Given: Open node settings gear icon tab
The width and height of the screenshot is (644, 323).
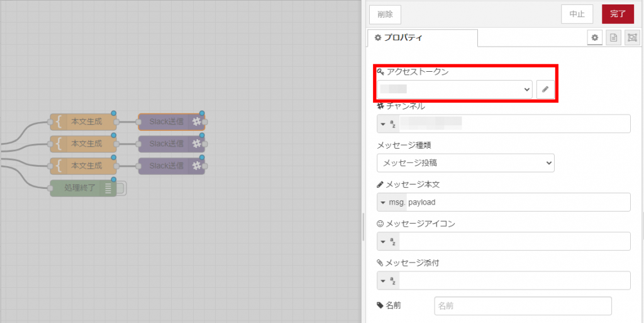Looking at the screenshot, I should pos(594,38).
